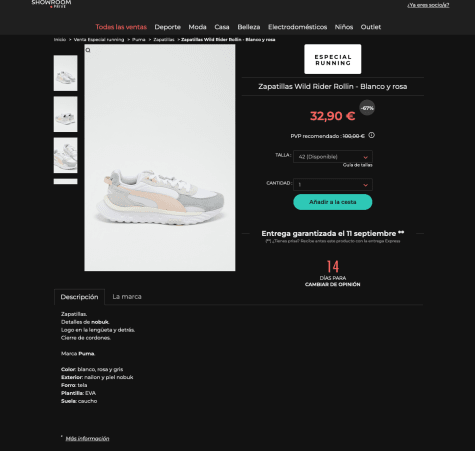Show the third shoe thumbnail image
The width and height of the screenshot is (475, 451).
[65, 155]
